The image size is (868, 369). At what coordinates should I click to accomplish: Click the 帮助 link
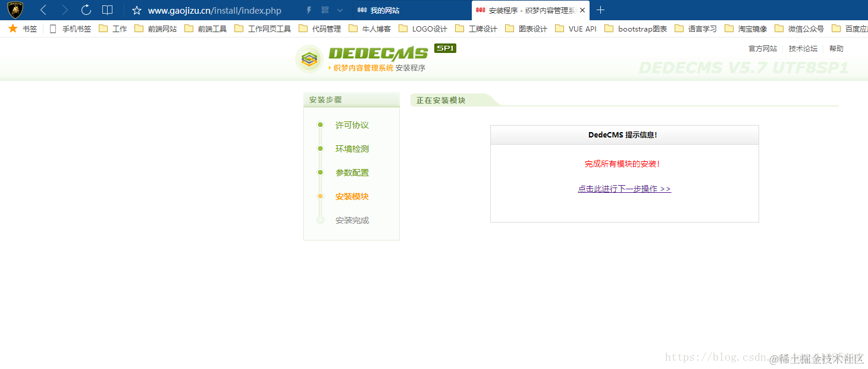pos(836,49)
